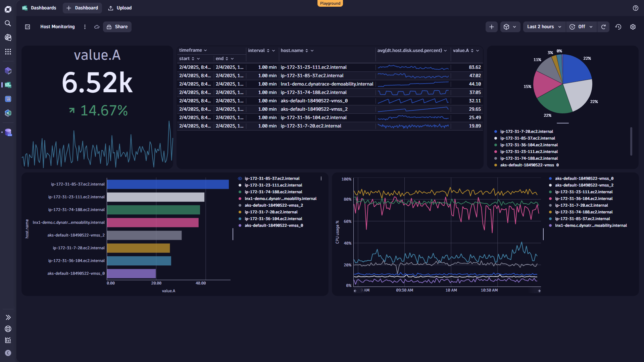Image resolution: width=644 pixels, height=362 pixels.
Task: Add a new tile using the plus icon
Action: pyautogui.click(x=491, y=27)
